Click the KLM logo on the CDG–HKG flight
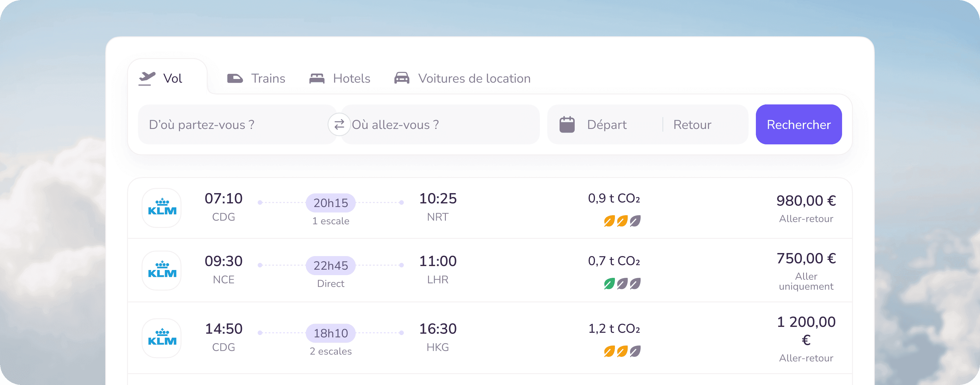This screenshot has width=980, height=385. tap(162, 338)
